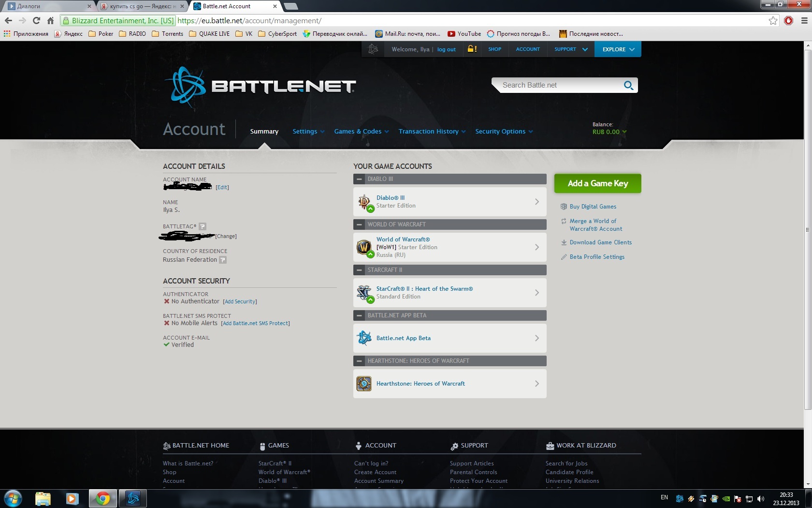The width and height of the screenshot is (812, 508).
Task: Collapse the World of Warcraft section
Action: point(359,224)
